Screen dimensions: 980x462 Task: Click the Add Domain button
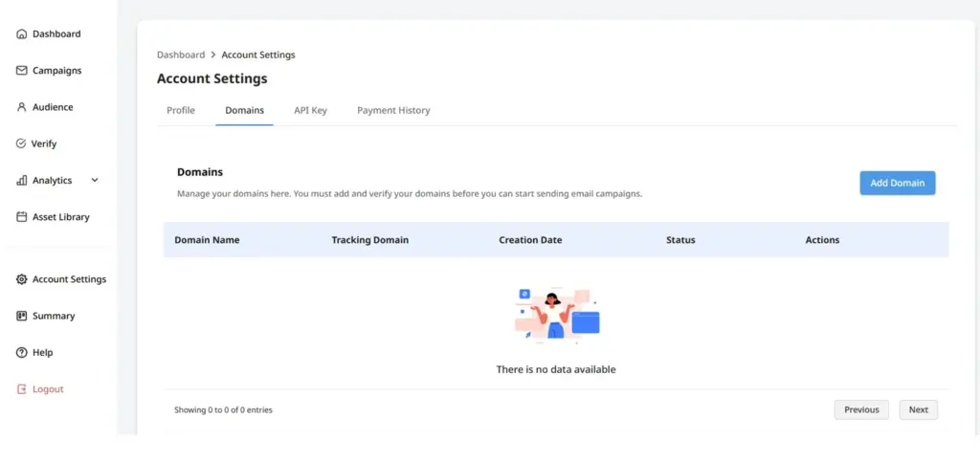click(898, 183)
